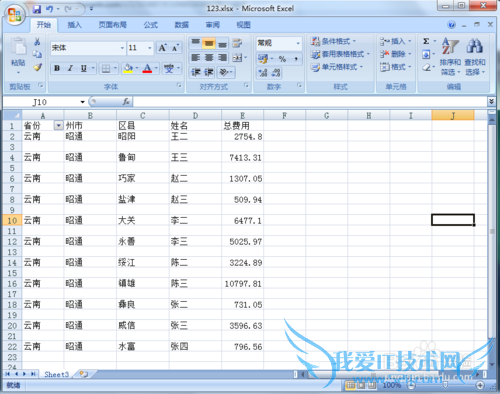500x394 pixels.
Task: Click the insert function fx icon
Action: (126, 101)
